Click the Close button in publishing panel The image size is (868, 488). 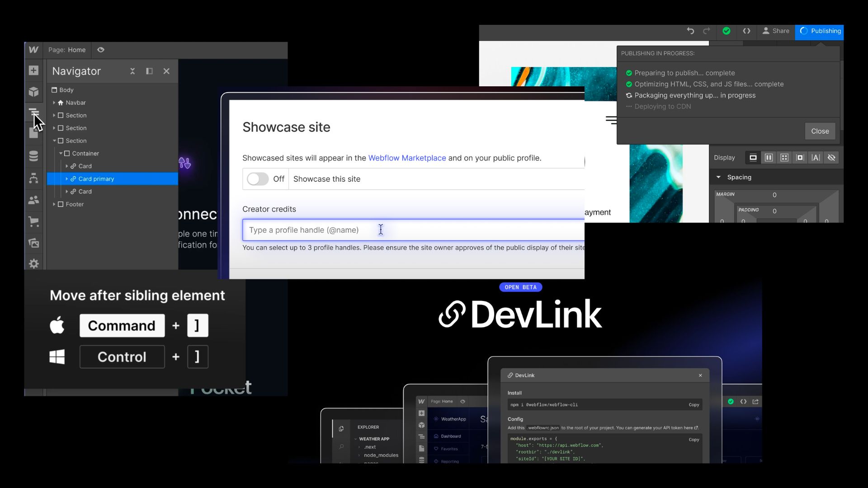[820, 131]
